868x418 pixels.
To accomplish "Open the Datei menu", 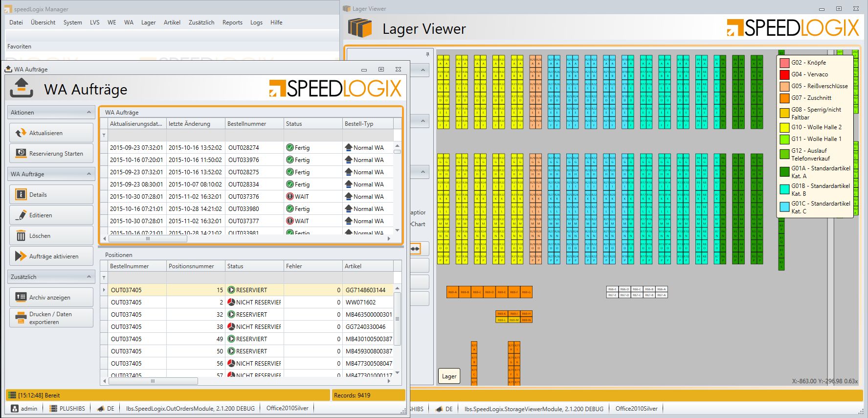I will (16, 23).
